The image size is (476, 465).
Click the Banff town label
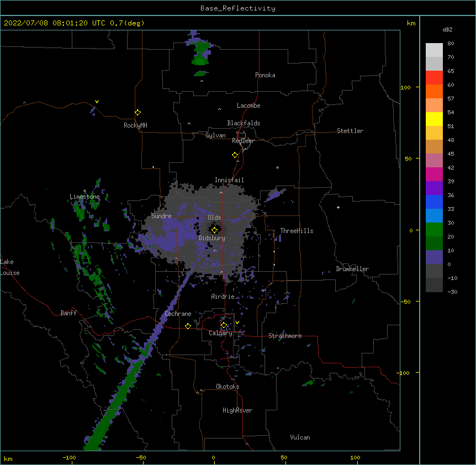pos(68,313)
